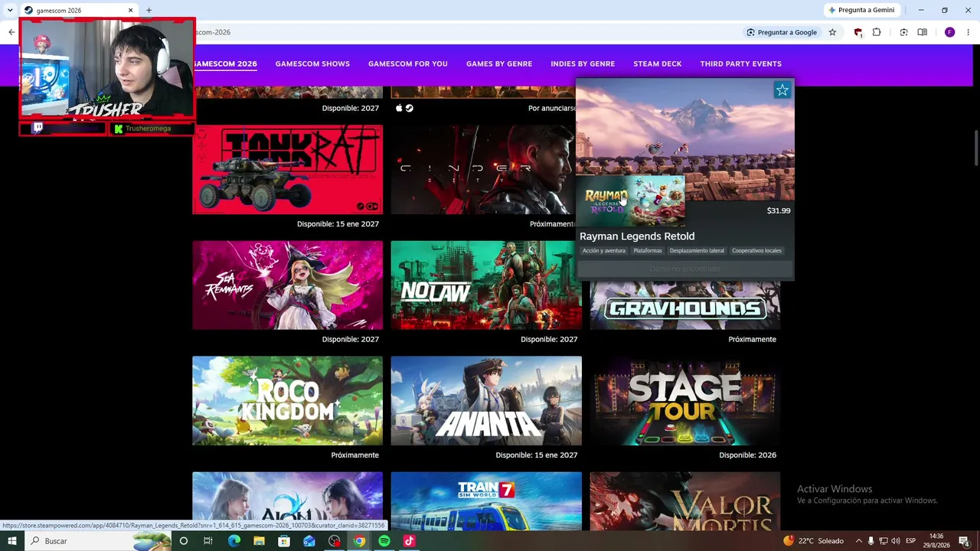Open the Ananta game capsule
980x551 pixels.
[486, 401]
